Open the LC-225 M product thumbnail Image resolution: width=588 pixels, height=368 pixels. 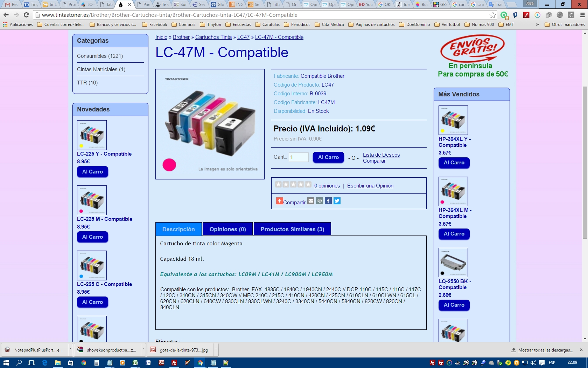(92, 200)
